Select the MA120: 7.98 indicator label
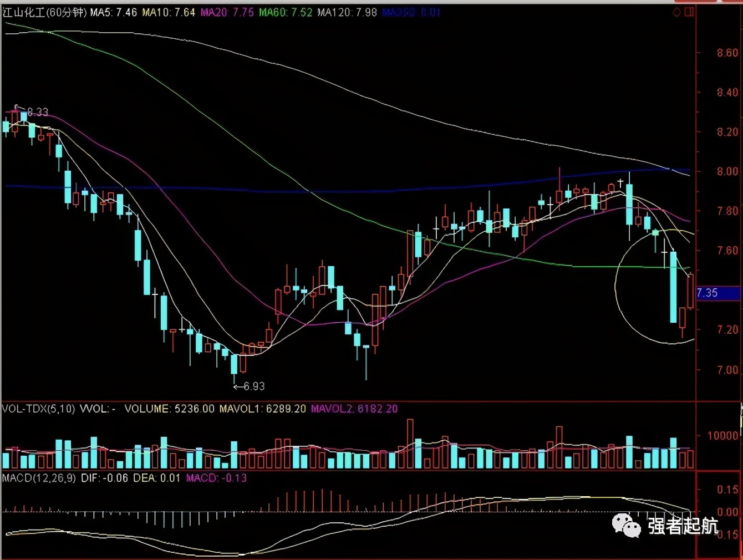This screenshot has width=743, height=560. pyautogui.click(x=347, y=12)
